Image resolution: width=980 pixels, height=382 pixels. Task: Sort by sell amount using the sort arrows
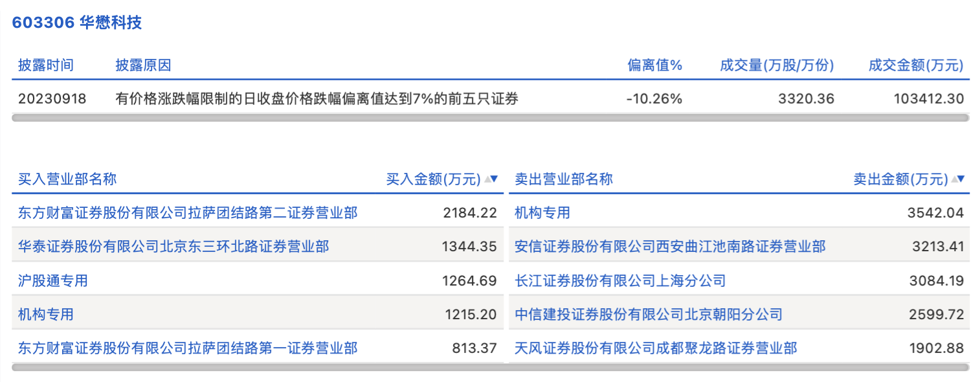click(x=958, y=179)
